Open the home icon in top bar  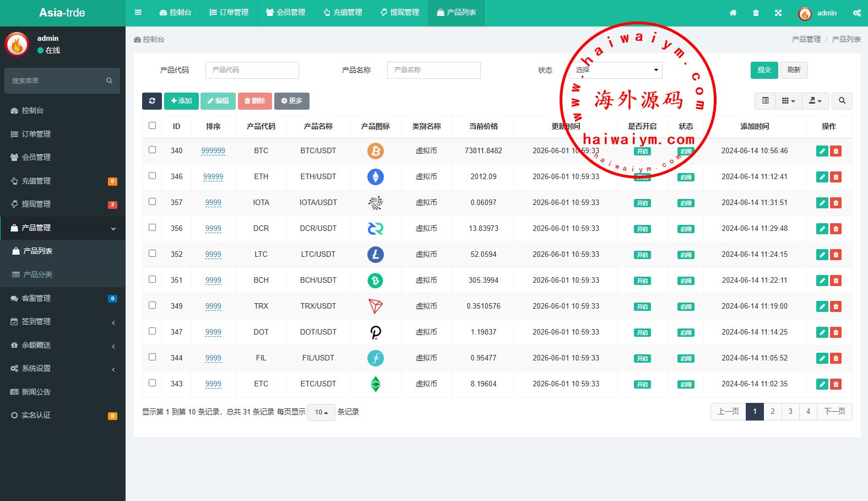pyautogui.click(x=733, y=13)
